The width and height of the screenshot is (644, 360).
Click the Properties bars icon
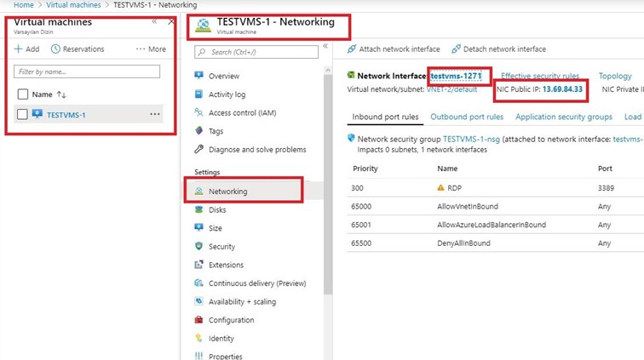pyautogui.click(x=198, y=356)
